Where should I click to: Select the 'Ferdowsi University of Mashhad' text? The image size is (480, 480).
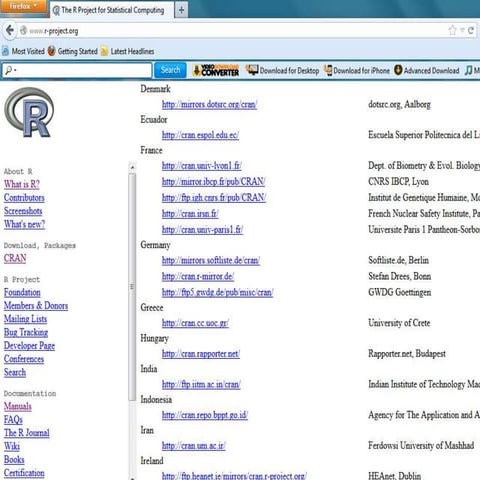(x=421, y=446)
